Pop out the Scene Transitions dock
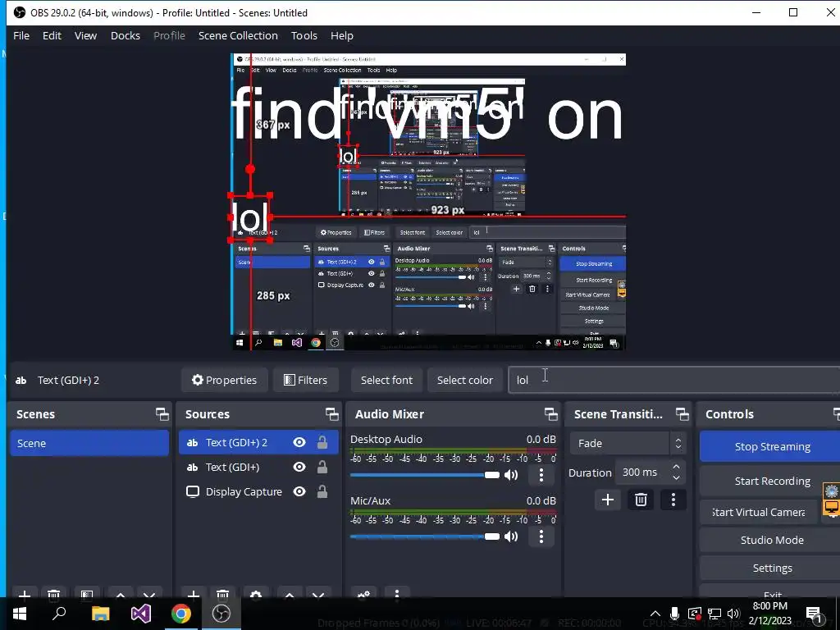840x630 pixels. [x=682, y=413]
